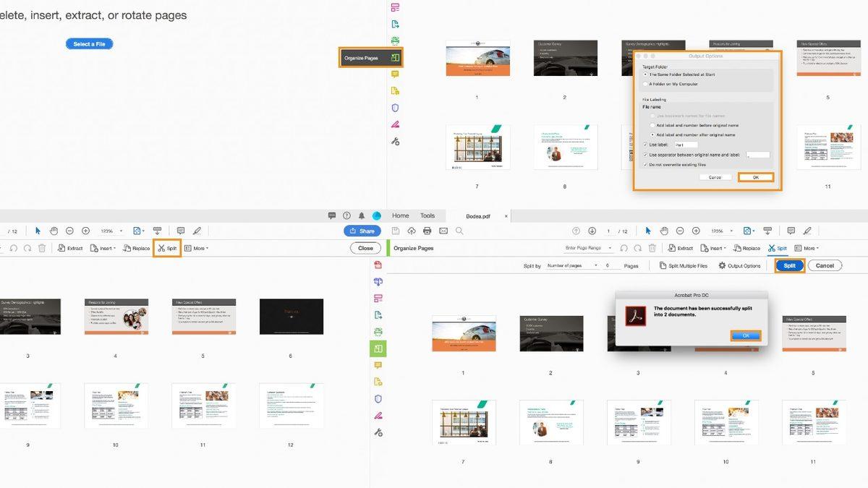Click the search magnifier icon in the toolbar
The image size is (868, 488).
(459, 230)
